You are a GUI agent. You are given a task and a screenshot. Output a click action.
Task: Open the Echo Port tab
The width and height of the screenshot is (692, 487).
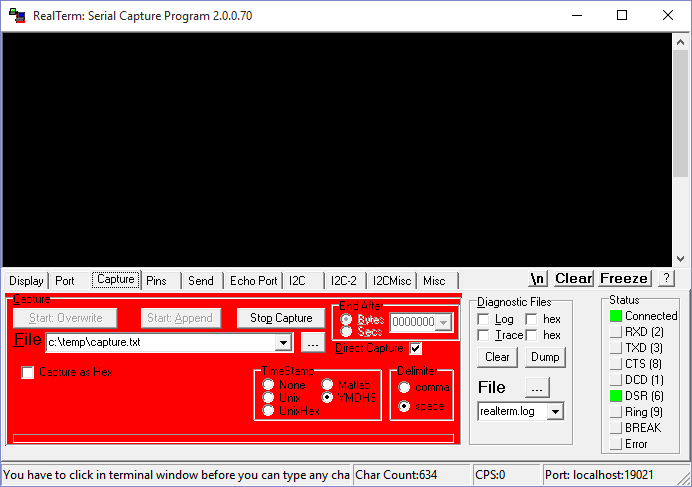point(254,281)
